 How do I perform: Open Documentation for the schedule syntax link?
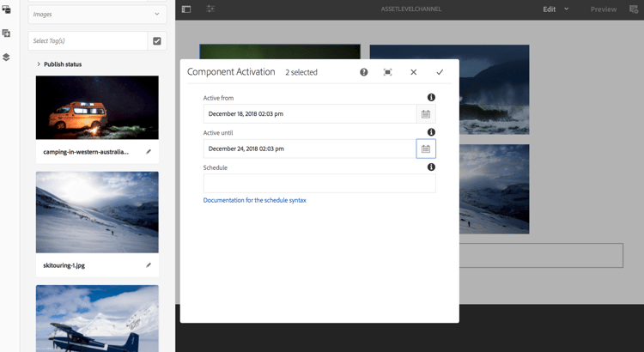point(255,200)
